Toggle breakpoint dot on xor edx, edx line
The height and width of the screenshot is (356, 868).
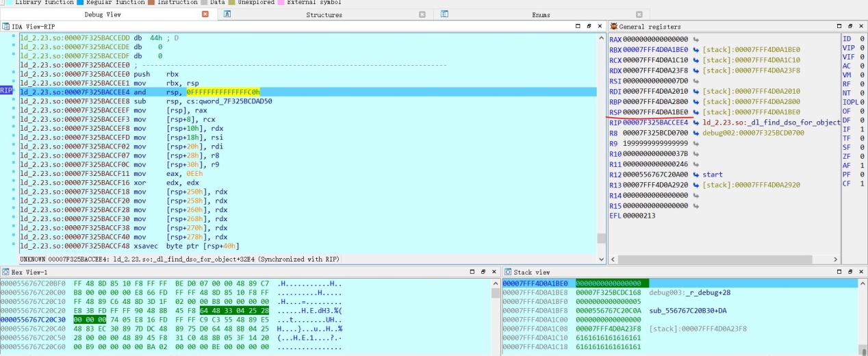14,182
